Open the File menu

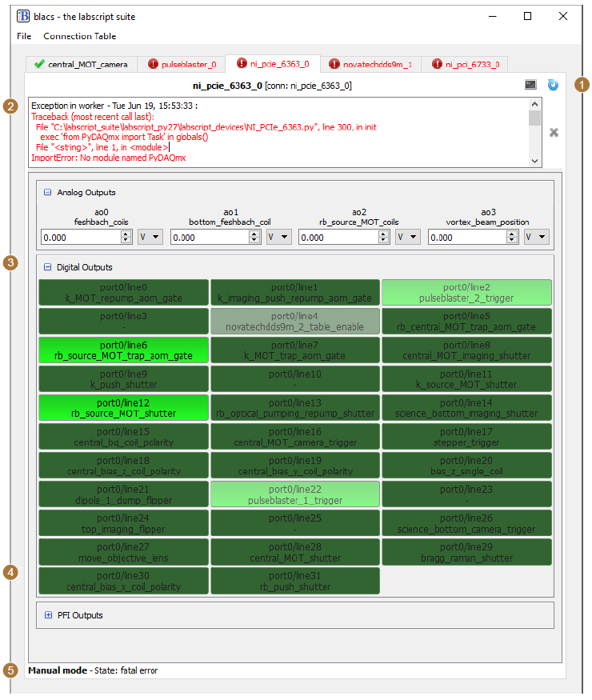[x=24, y=36]
